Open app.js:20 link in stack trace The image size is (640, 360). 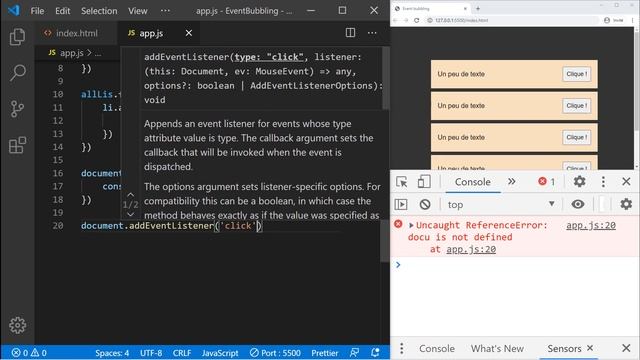point(471,249)
